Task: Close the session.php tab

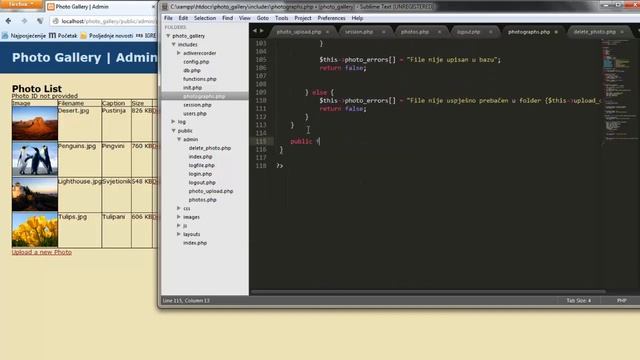Action: click(x=383, y=32)
